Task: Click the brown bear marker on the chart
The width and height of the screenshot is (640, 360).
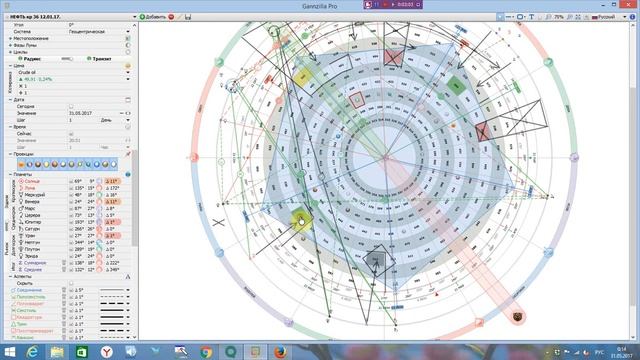Action: [517, 316]
